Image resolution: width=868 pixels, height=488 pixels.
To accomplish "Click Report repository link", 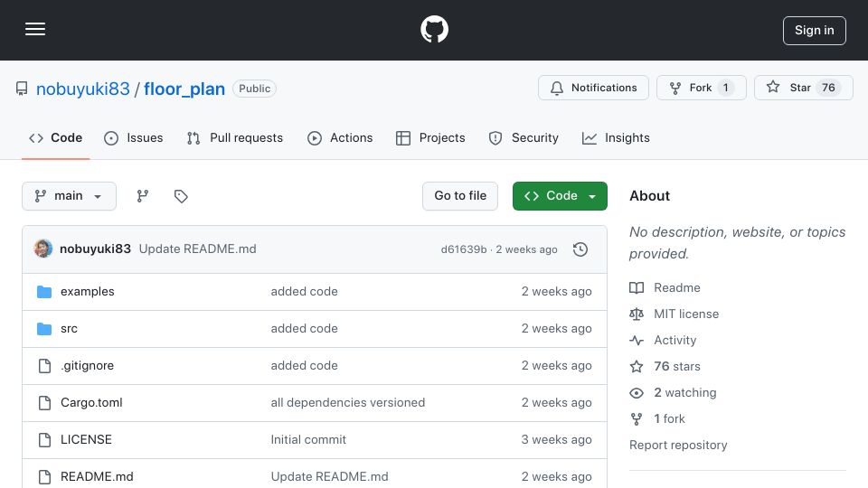I will (678, 446).
